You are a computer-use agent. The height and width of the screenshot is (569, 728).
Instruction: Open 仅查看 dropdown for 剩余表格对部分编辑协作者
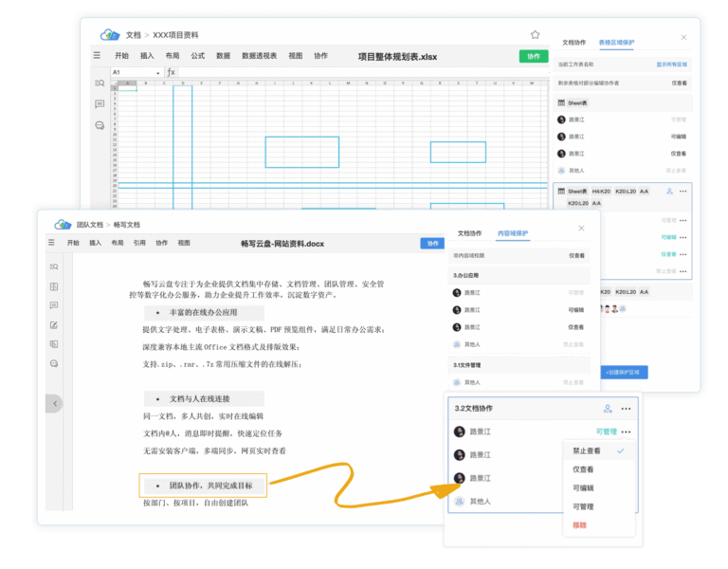click(x=679, y=83)
